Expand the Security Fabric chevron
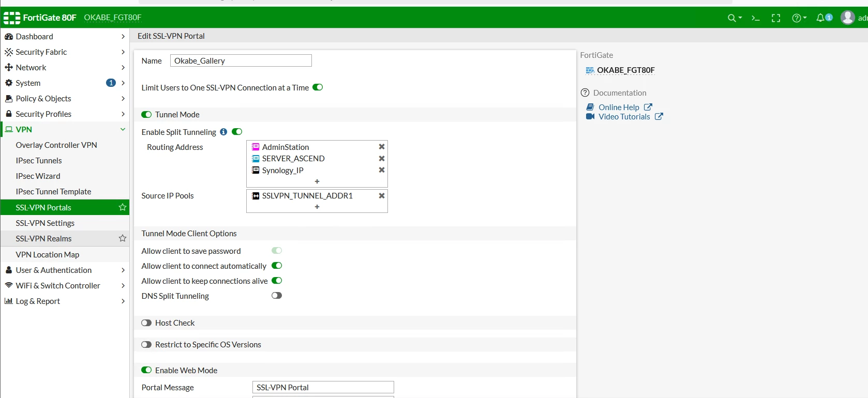 point(123,52)
